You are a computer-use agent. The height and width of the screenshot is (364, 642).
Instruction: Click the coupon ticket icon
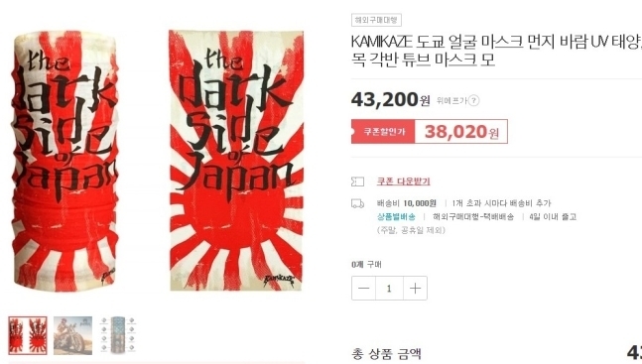click(357, 182)
